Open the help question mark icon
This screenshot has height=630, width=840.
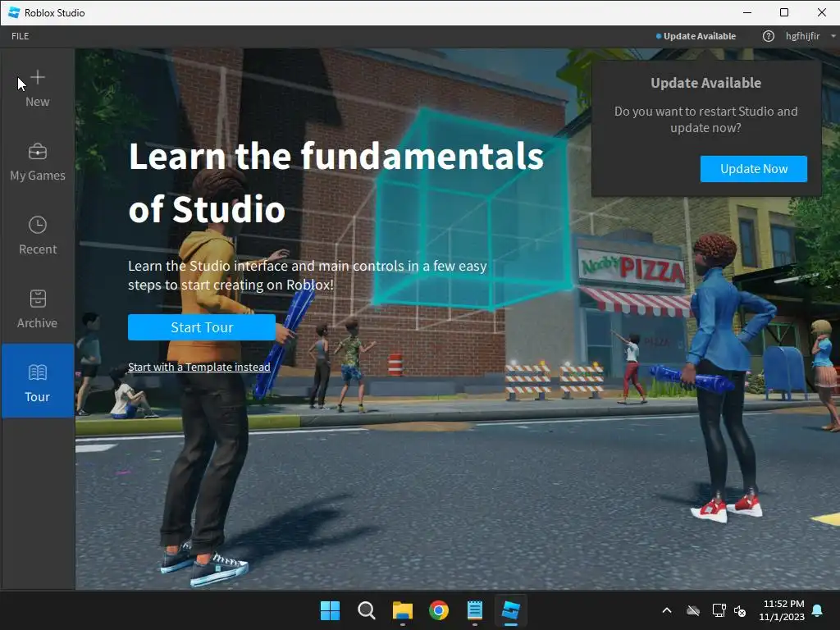click(x=768, y=36)
